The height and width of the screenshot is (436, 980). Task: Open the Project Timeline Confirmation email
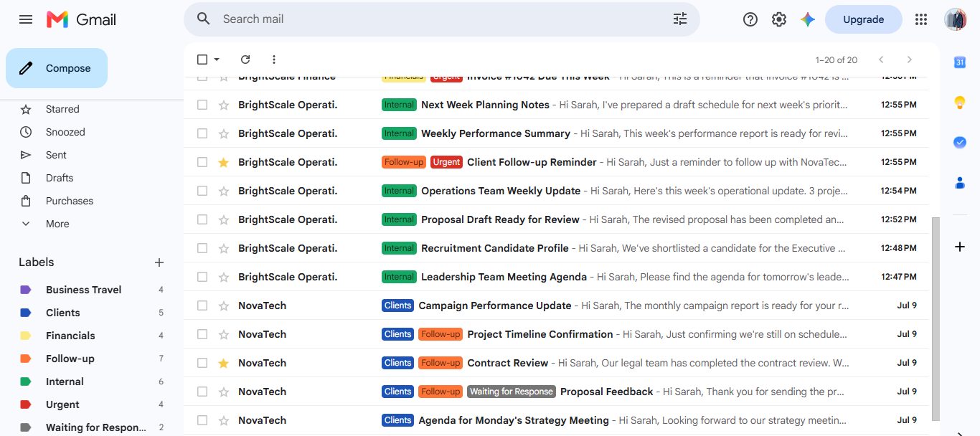tap(556, 334)
